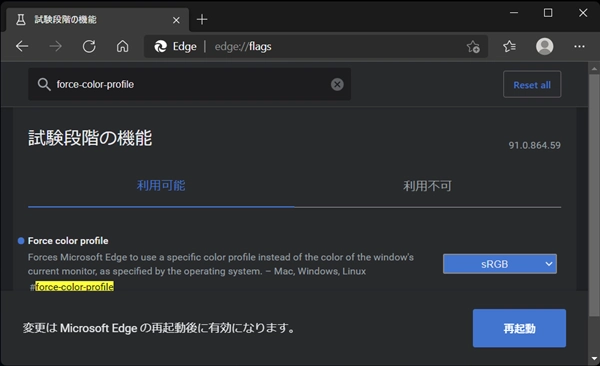The width and height of the screenshot is (600, 366).
Task: Select the 試験段階の機能 browser tab
Action: tap(98, 20)
